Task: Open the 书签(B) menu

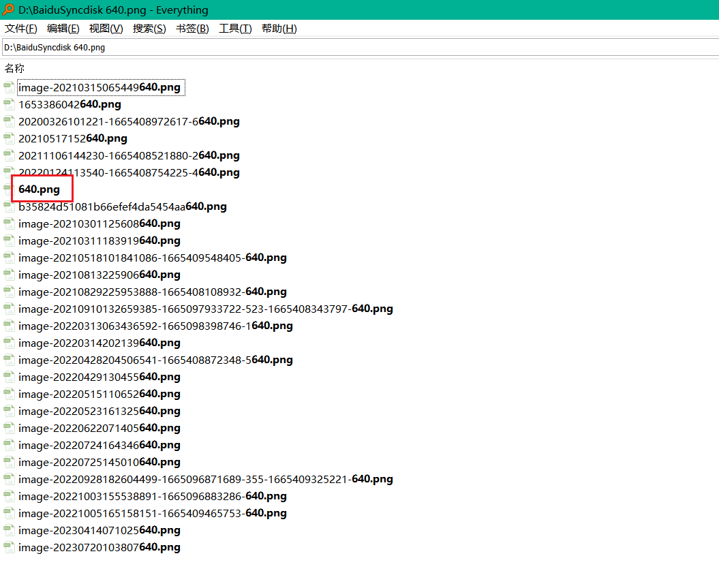Action: [192, 29]
